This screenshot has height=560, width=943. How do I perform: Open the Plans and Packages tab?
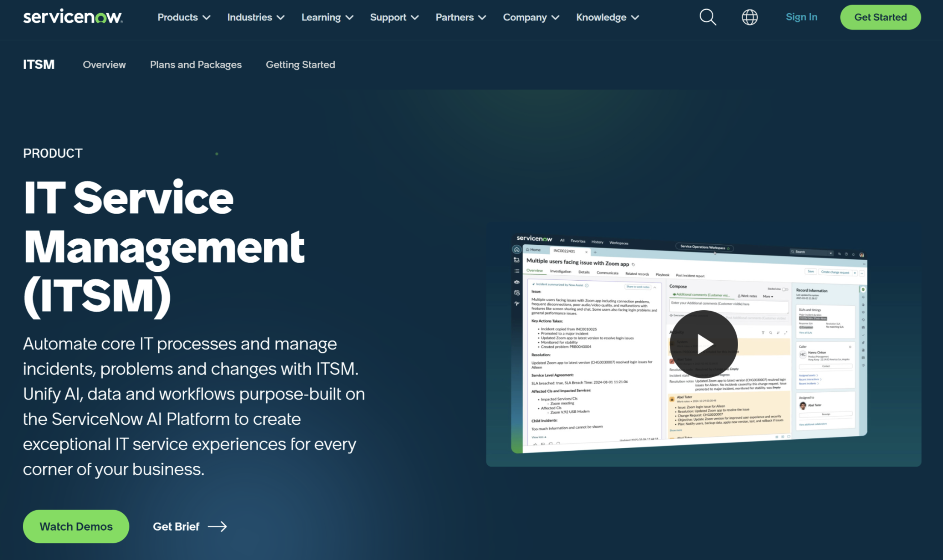click(195, 64)
